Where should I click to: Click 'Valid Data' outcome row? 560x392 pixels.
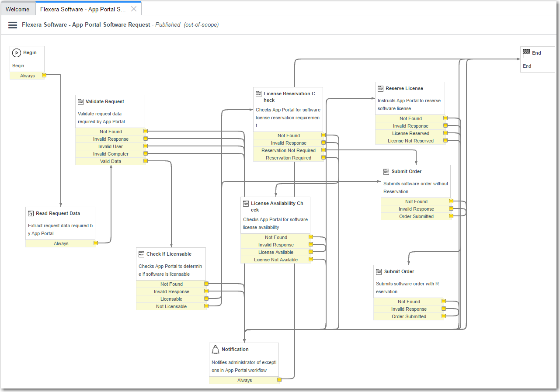[x=111, y=161]
